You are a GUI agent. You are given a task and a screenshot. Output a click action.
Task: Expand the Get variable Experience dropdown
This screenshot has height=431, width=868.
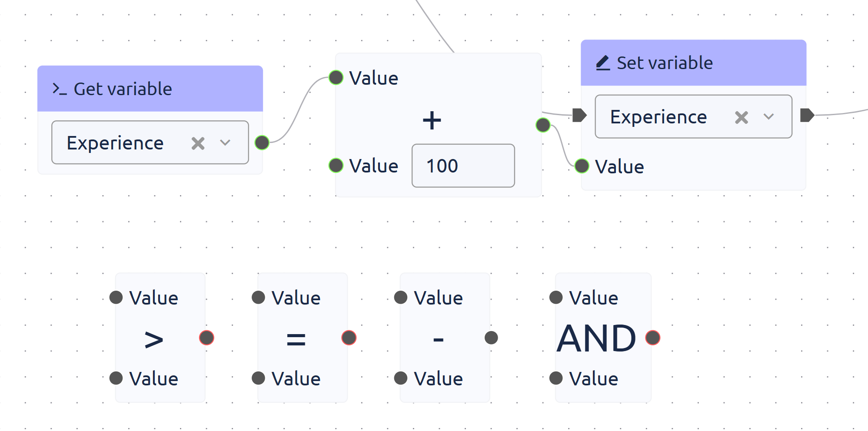[225, 143]
